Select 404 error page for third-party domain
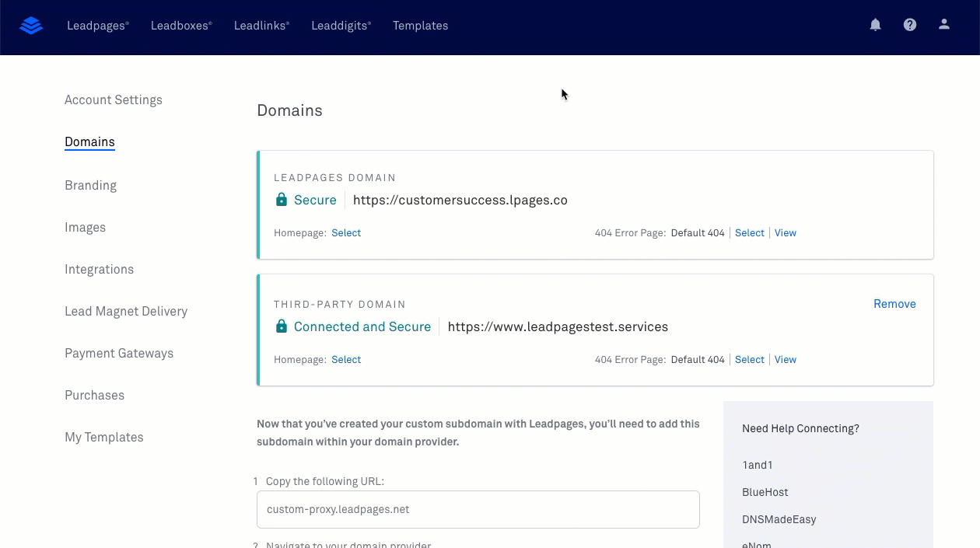The image size is (980, 548). click(x=750, y=360)
